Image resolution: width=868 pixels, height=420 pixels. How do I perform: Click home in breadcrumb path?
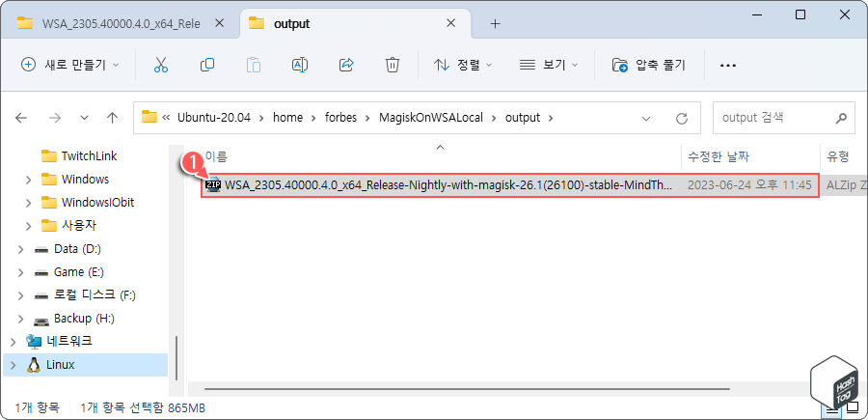[x=287, y=118]
